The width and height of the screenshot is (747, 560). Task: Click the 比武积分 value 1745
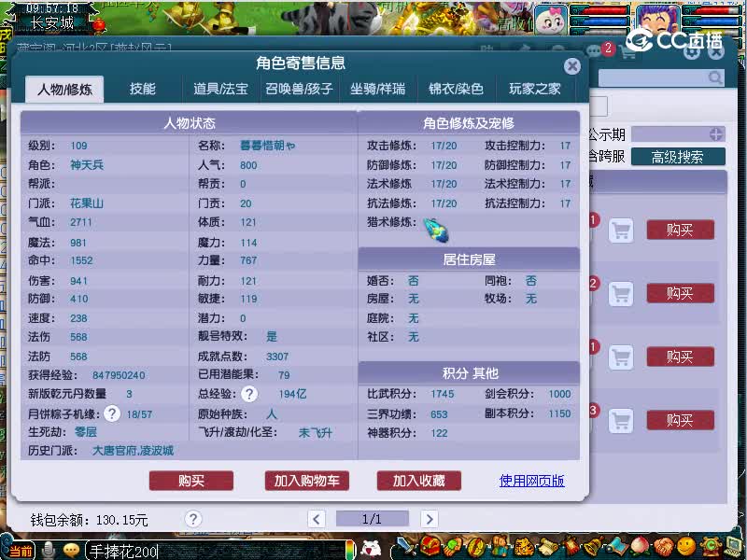click(x=442, y=394)
